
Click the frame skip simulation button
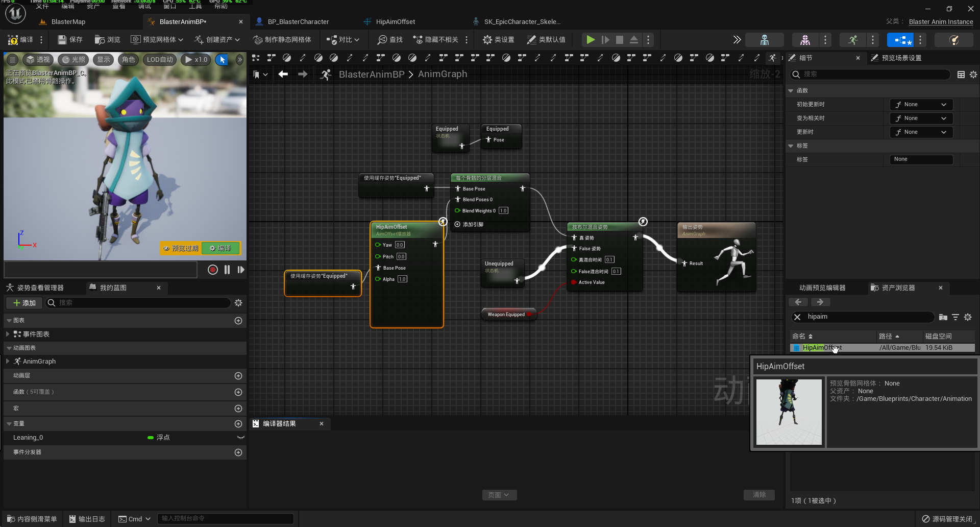[605, 40]
